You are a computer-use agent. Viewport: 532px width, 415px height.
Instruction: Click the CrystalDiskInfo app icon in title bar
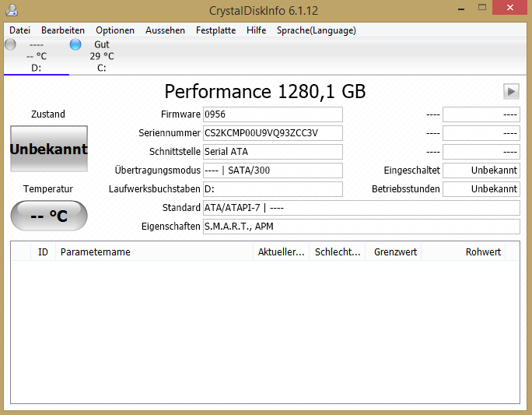click(x=12, y=10)
